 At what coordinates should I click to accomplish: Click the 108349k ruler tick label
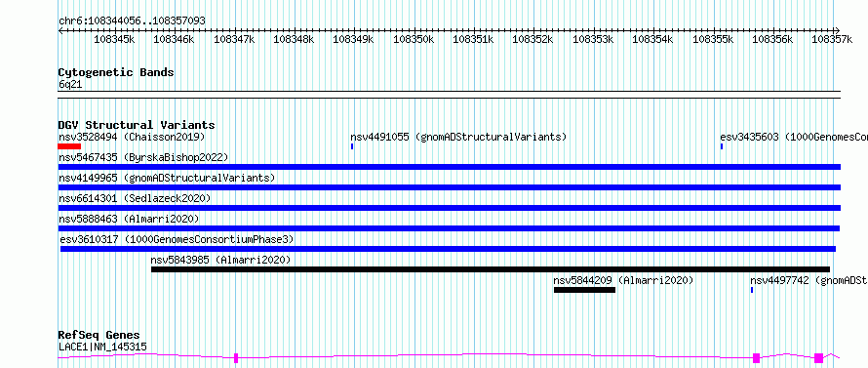tap(353, 39)
